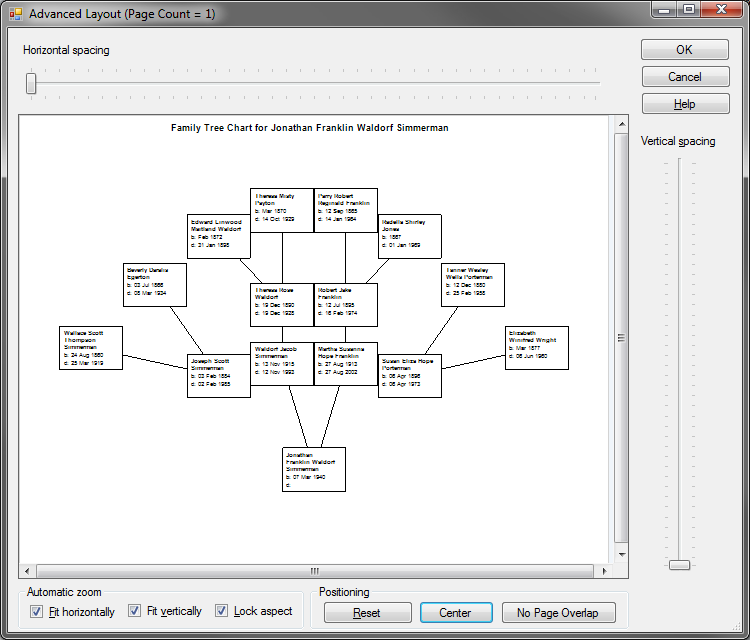This screenshot has width=750, height=640.
Task: Select the Robert Jake Franklin box
Action: point(346,305)
